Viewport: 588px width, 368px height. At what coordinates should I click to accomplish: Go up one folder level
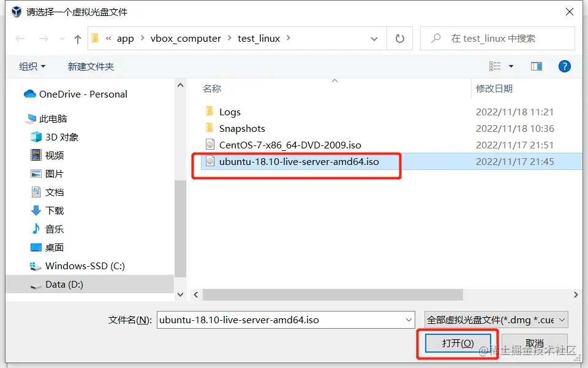pyautogui.click(x=78, y=39)
